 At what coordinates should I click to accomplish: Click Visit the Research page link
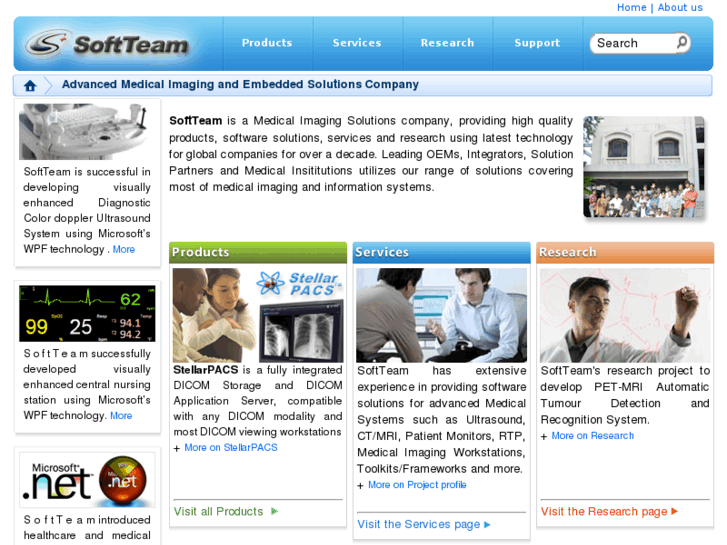pos(604,511)
